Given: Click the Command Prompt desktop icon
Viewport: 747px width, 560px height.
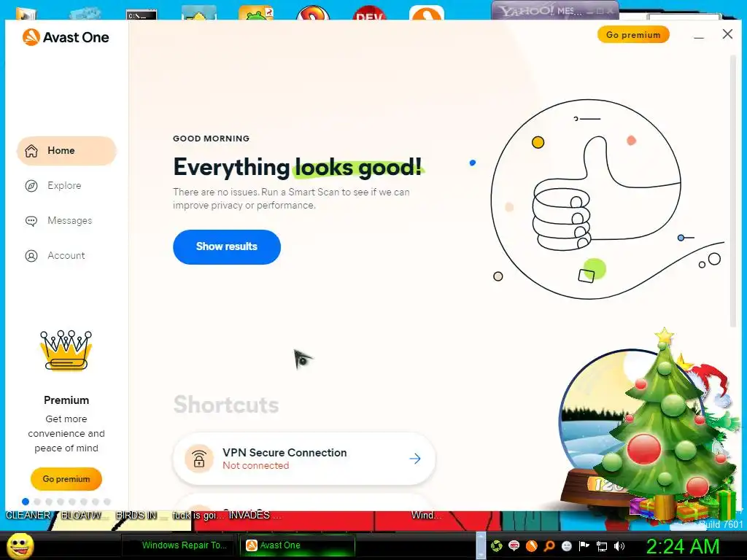Looking at the screenshot, I should click(142, 15).
